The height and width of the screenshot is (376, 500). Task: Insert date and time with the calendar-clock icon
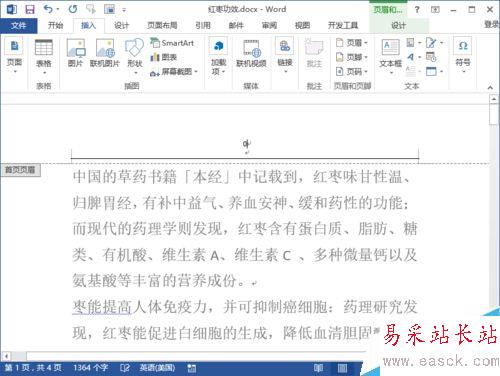431,57
